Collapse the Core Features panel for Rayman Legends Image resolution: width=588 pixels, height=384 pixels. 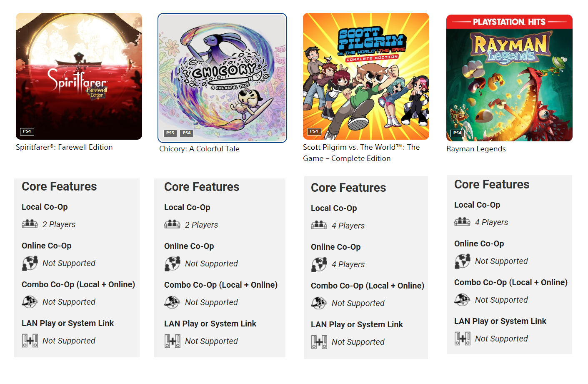[491, 184]
